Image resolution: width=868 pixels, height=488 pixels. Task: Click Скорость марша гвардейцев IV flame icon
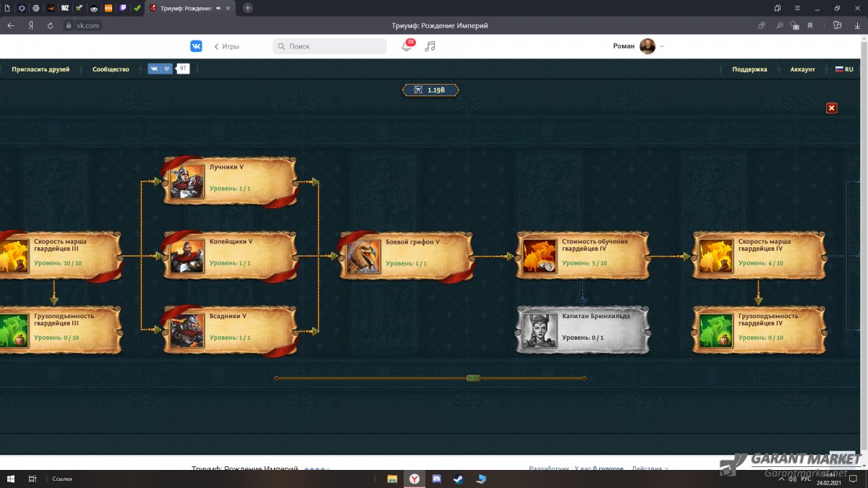716,256
